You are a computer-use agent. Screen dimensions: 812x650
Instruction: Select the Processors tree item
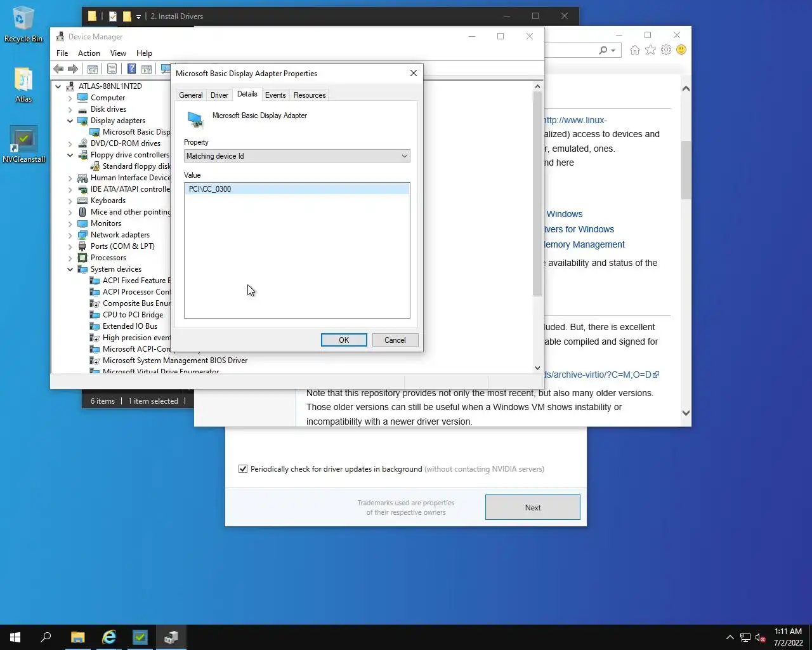coord(108,258)
